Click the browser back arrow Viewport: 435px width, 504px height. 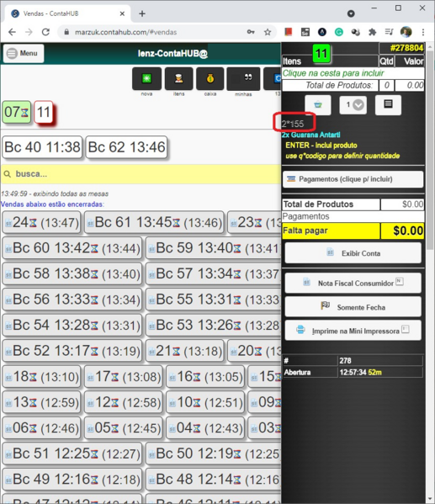coord(12,32)
